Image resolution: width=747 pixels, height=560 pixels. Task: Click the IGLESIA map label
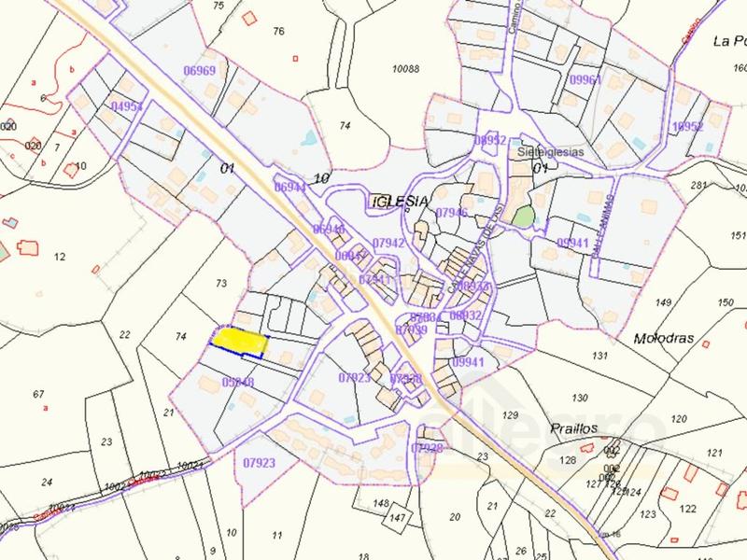click(x=399, y=201)
